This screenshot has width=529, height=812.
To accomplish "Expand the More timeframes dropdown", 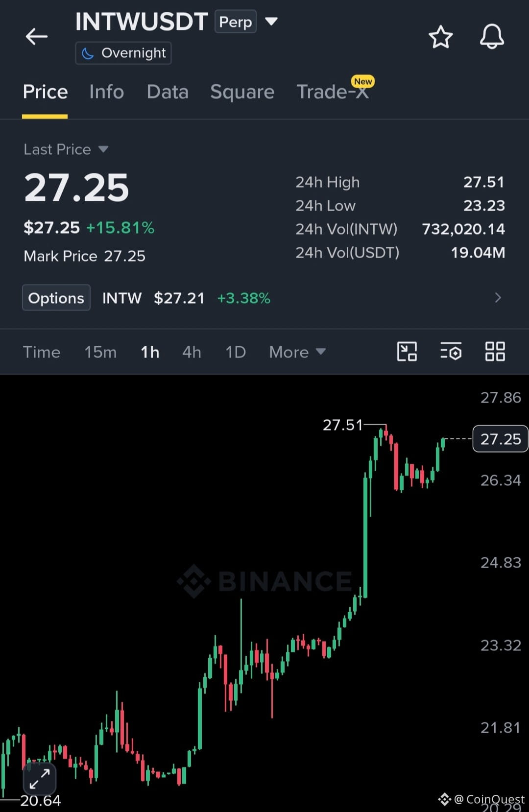I will click(x=297, y=352).
